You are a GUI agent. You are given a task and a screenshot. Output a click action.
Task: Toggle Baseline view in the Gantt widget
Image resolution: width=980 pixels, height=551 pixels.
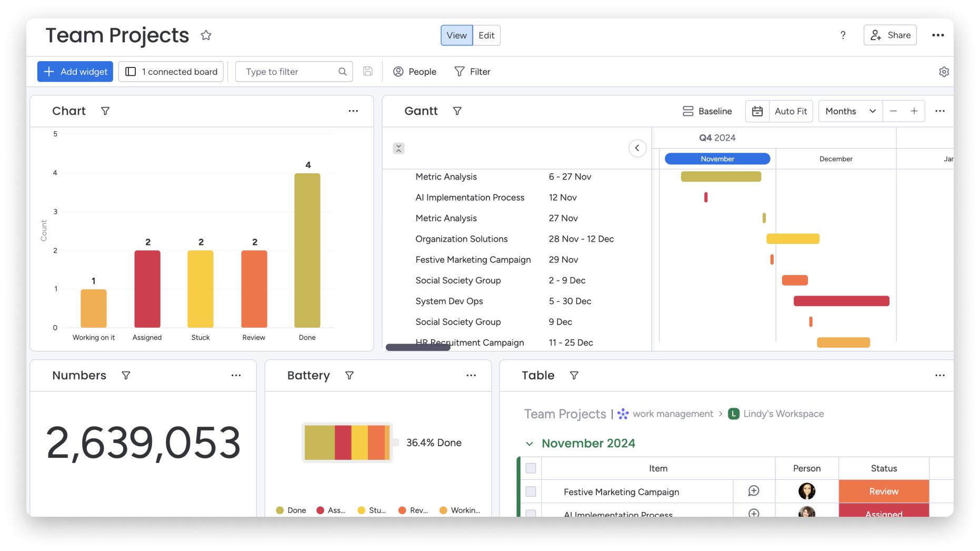click(707, 111)
